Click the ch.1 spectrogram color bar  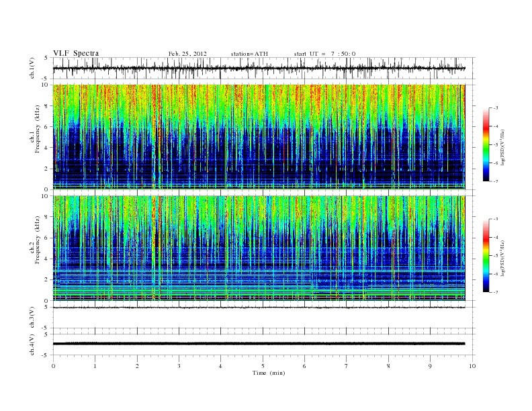click(486, 144)
